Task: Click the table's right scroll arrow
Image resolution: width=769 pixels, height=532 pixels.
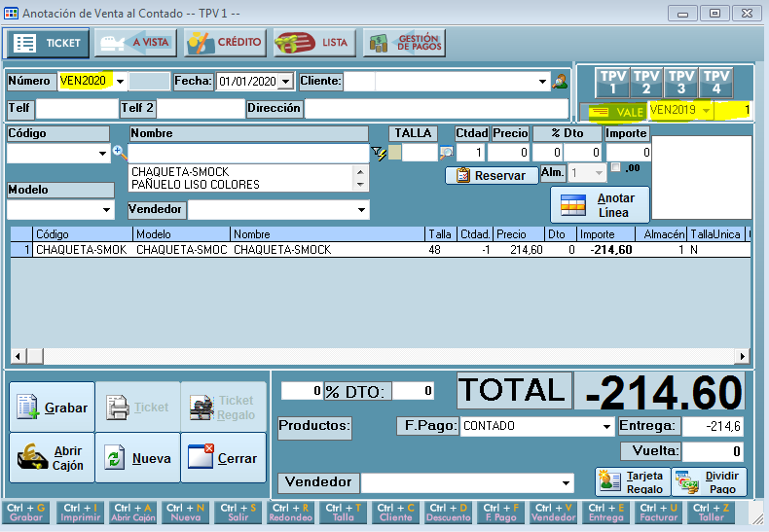Action: (x=743, y=356)
